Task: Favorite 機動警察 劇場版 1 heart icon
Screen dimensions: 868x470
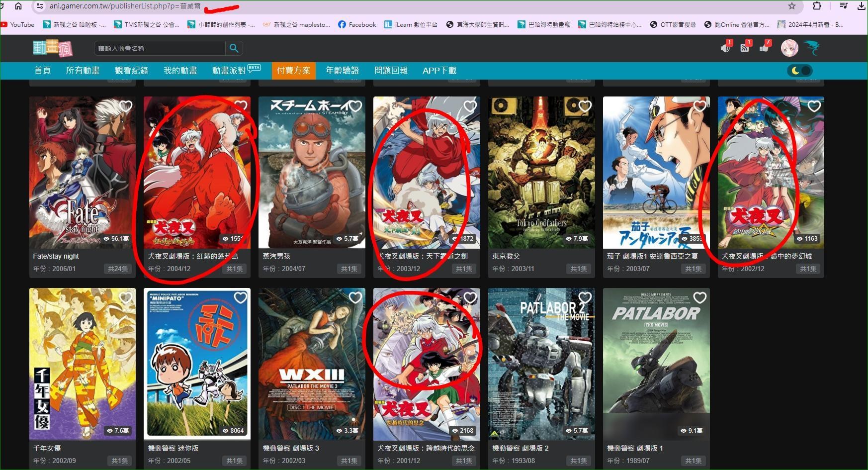Action: [700, 297]
